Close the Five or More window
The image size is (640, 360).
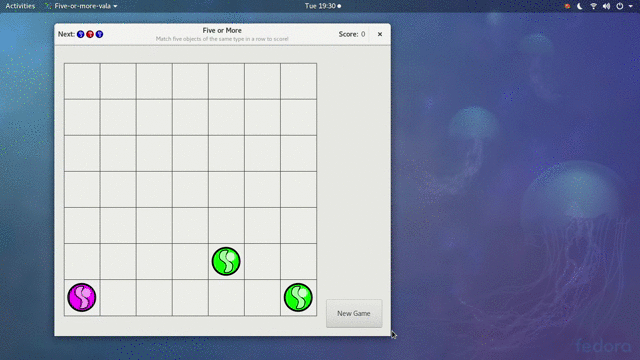point(380,34)
